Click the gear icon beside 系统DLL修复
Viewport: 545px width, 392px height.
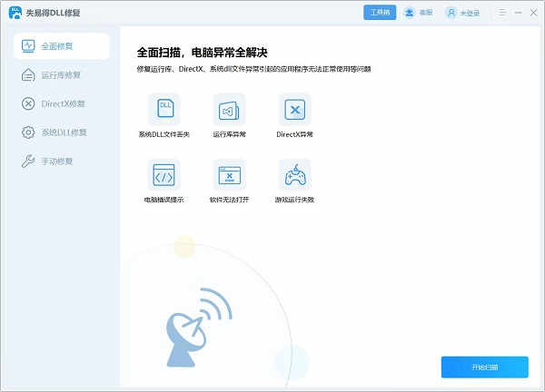[28, 132]
